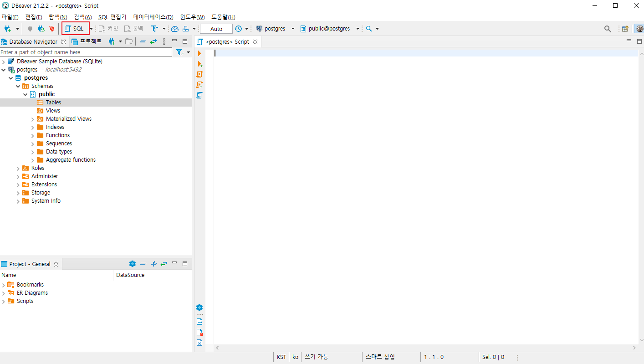Click navigator Collapse All icon
The height and width of the screenshot is (364, 644).
coord(143,41)
